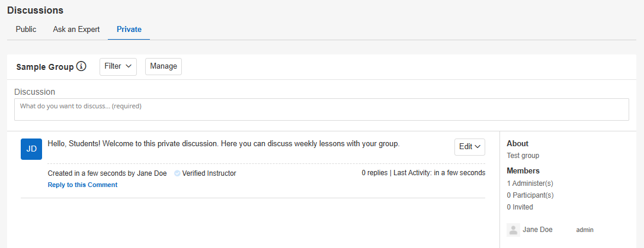Click the welcome message comment text
644x248 pixels.
pyautogui.click(x=224, y=144)
